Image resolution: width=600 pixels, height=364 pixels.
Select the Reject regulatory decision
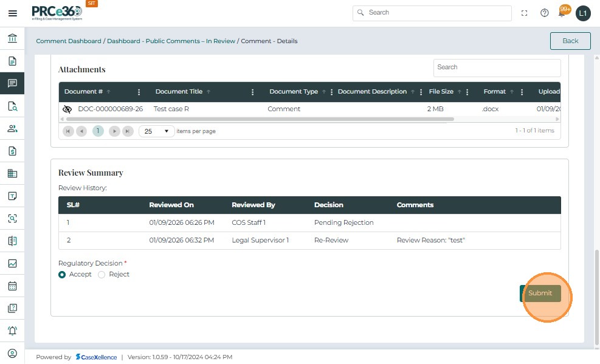(x=102, y=275)
